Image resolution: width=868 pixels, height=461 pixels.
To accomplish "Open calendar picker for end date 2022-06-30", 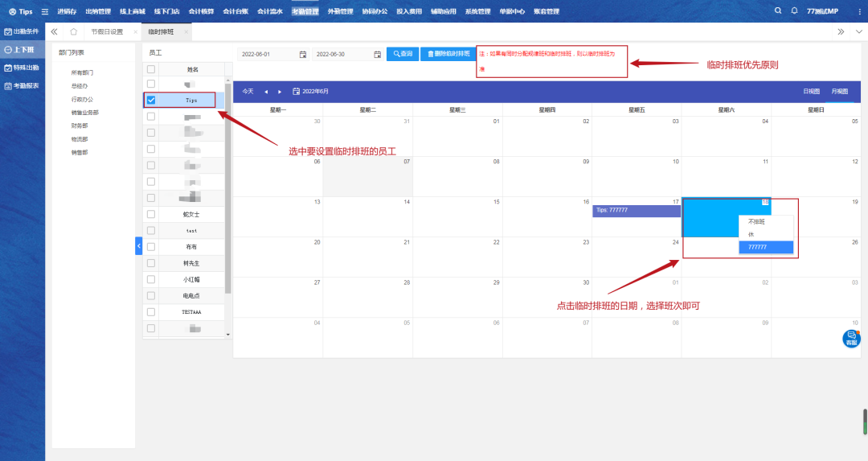I will pyautogui.click(x=377, y=54).
